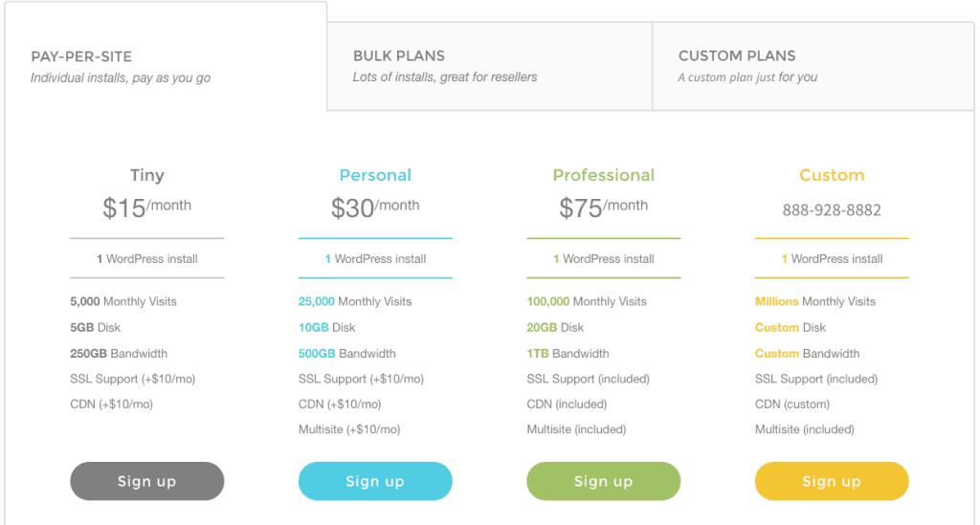Sign up for the Custom plan
Screen dimensions: 980x525
tap(832, 481)
